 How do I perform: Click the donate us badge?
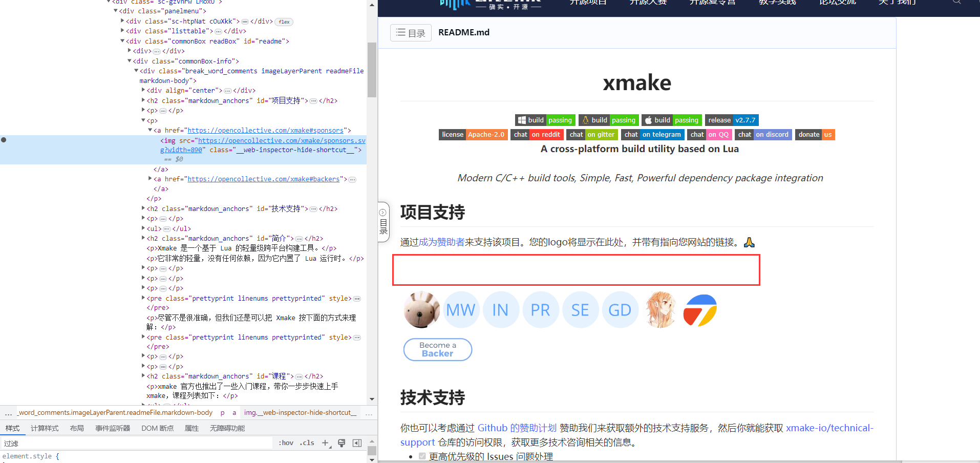click(x=815, y=135)
